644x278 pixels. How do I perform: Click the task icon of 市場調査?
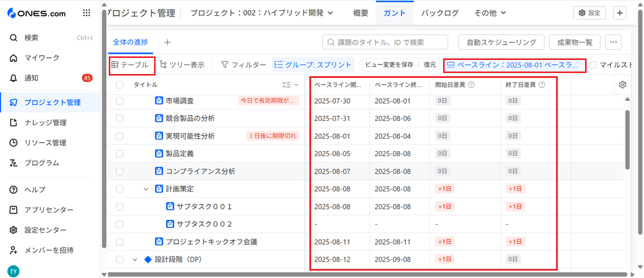159,101
